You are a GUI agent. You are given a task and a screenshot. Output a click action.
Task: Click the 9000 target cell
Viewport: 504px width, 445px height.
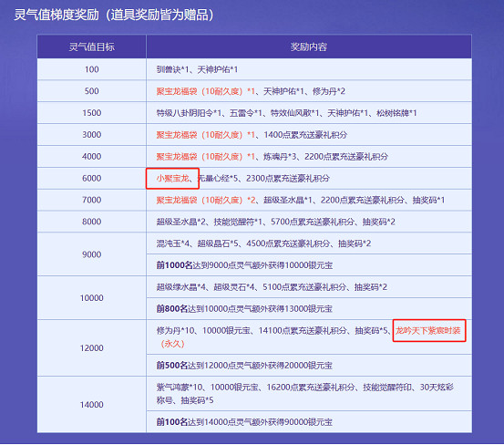click(x=92, y=254)
